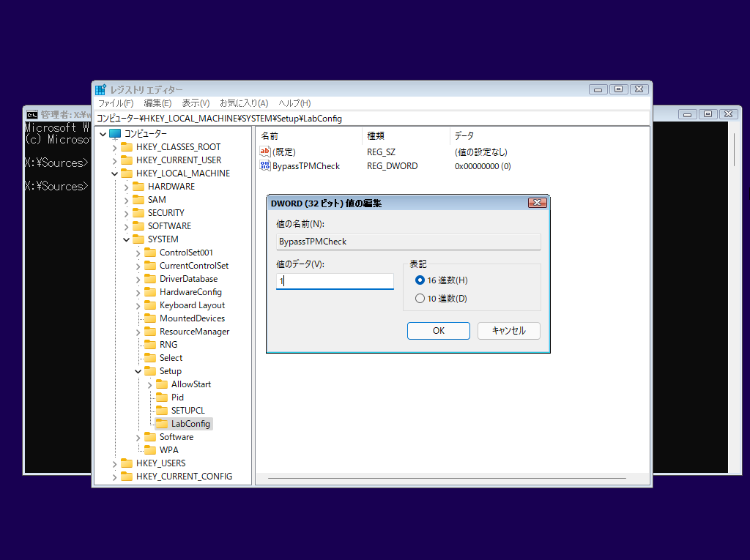Click the Registry Editor app icon in title bar

[100, 90]
